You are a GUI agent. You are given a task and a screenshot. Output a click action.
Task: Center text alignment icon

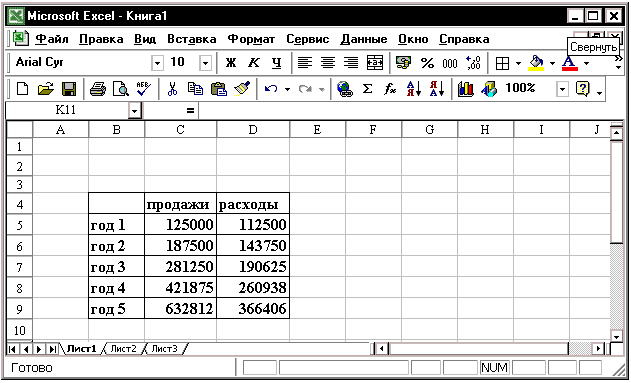328,63
